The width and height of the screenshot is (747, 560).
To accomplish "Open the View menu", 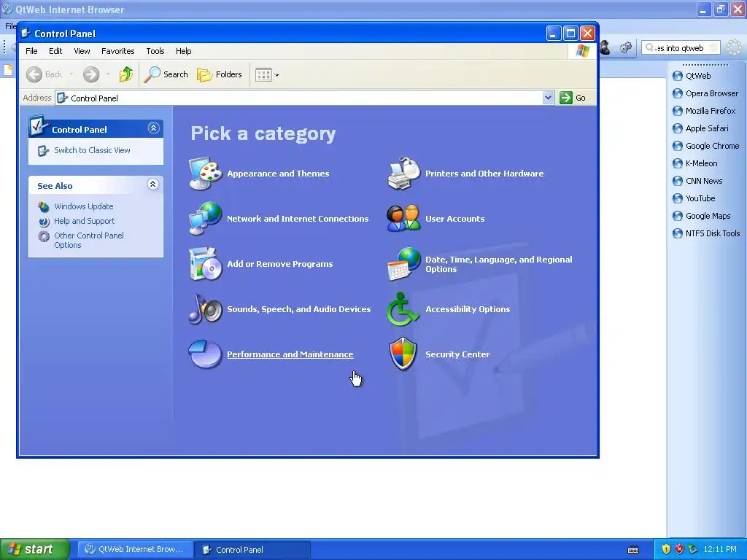I will (x=82, y=51).
